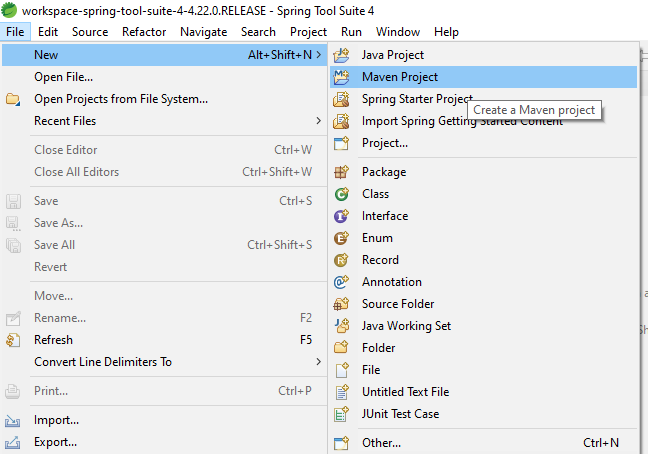The width and height of the screenshot is (648, 454).
Task: Expand the Recent Files submenu arrow
Action: coord(318,121)
